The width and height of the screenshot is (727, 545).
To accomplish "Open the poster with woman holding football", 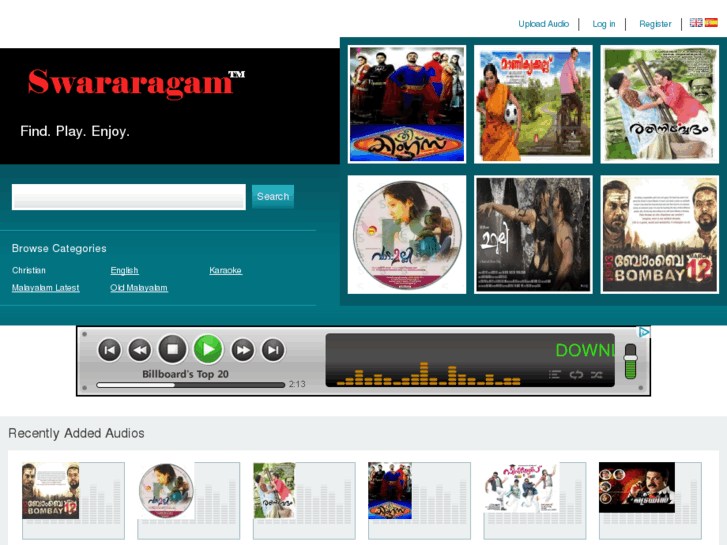I will coord(533,104).
